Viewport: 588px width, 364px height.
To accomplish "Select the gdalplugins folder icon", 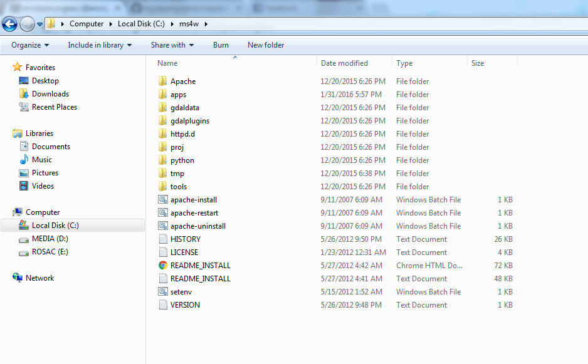I will [x=163, y=120].
